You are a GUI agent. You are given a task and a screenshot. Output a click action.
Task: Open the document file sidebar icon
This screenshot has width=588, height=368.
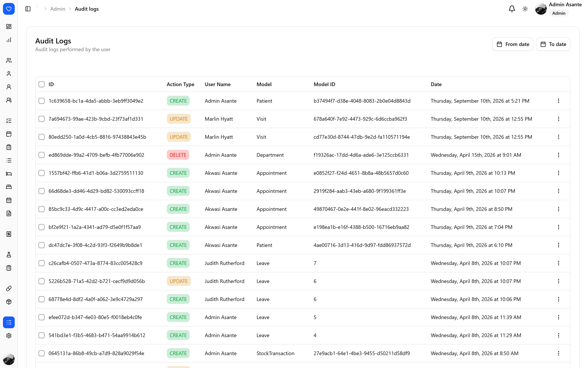tap(9, 214)
